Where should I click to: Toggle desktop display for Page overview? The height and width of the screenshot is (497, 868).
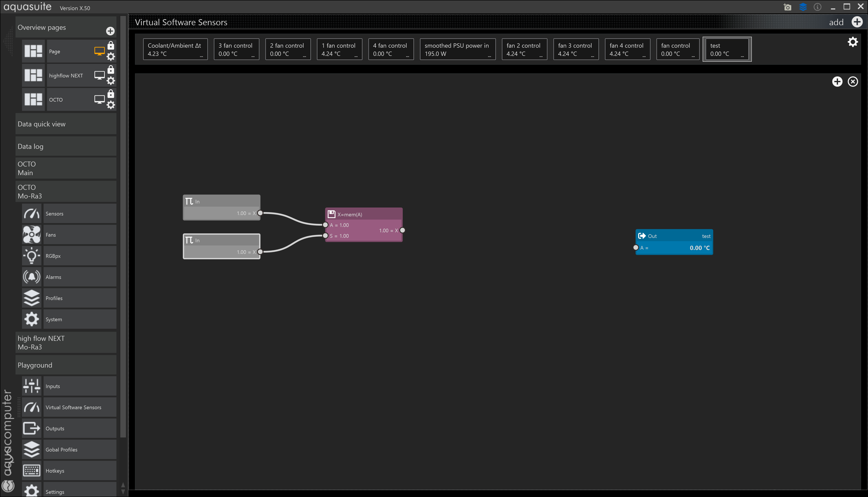pos(99,51)
